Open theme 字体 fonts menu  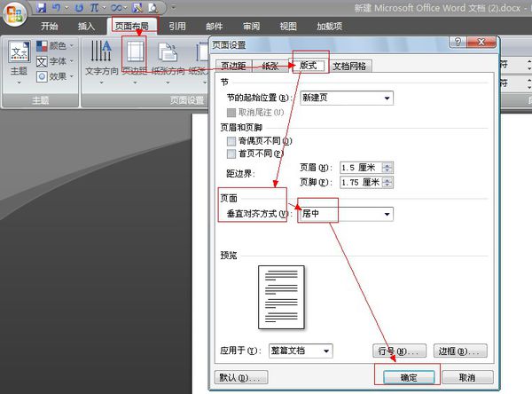pos(55,61)
